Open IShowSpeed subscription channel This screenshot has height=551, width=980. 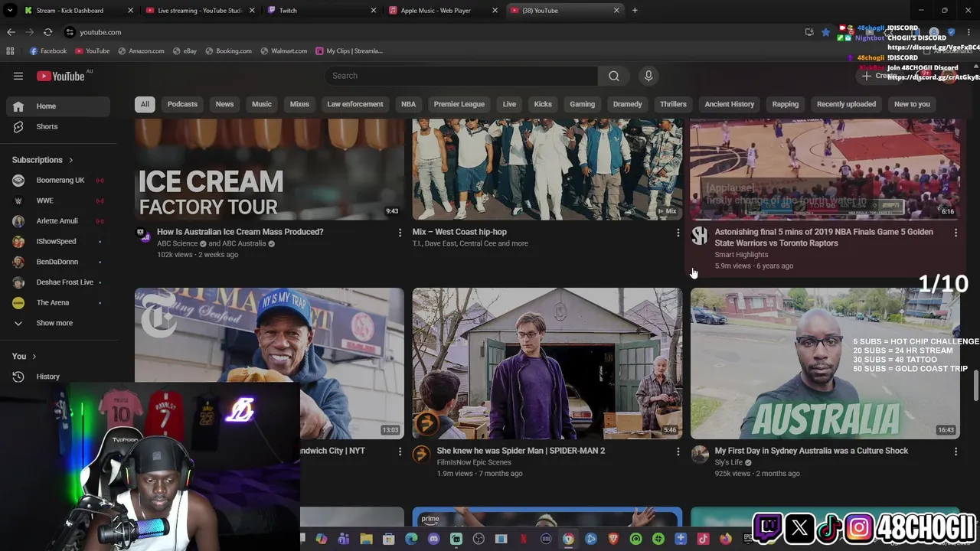[58, 241]
